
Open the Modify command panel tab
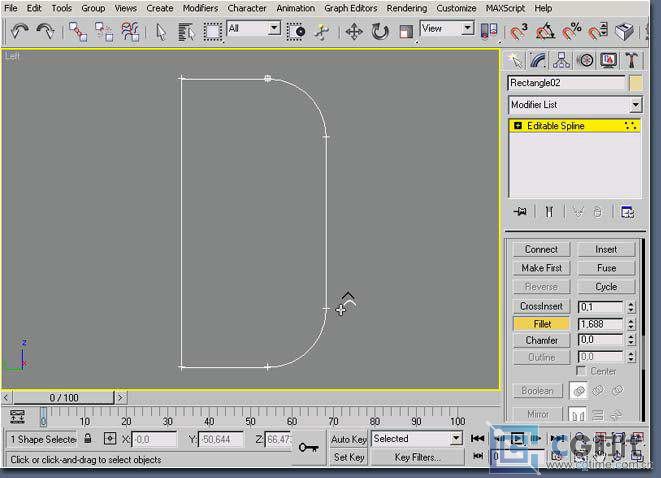(x=538, y=60)
